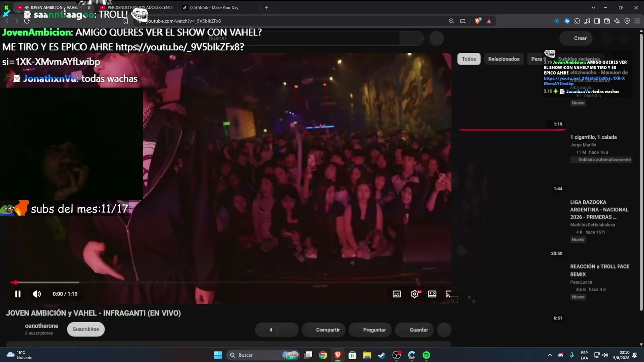Mute the video volume
The height and width of the screenshot is (362, 644).
37,294
